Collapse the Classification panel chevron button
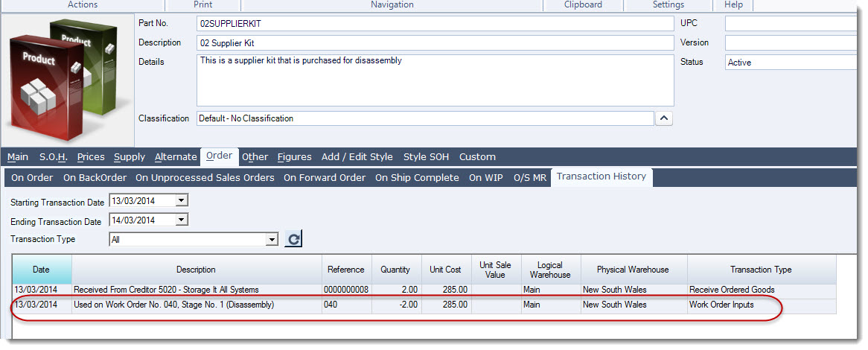 coord(664,118)
